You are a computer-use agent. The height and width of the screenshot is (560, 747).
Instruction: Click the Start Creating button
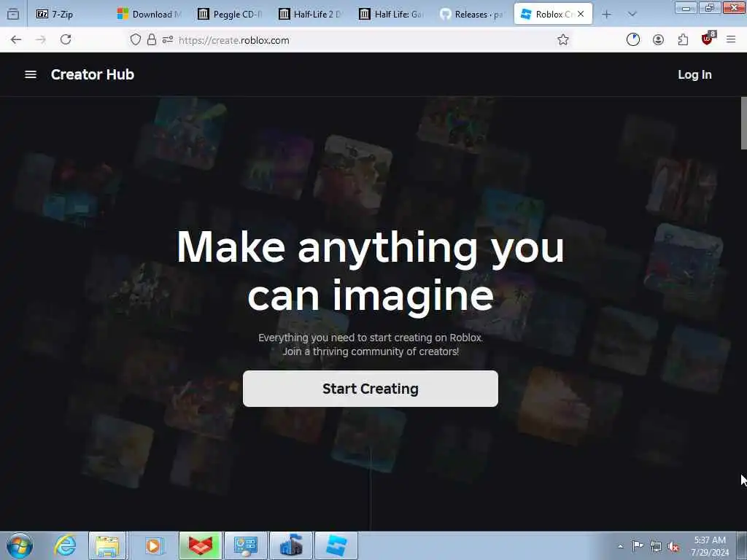(370, 389)
